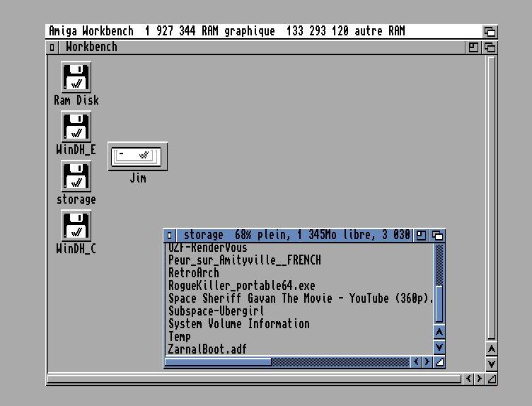The width and height of the screenshot is (532, 406).
Task: Click the Workbench window left arrow
Action: [468, 378]
